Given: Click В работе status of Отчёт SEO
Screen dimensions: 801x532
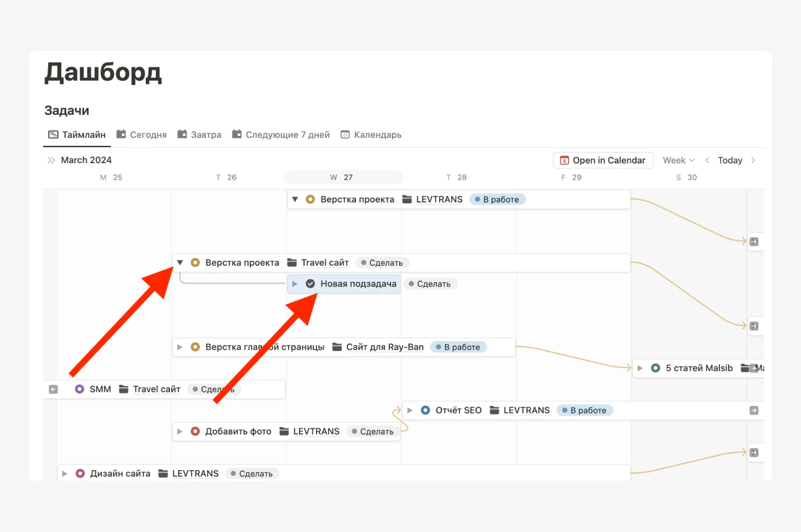Looking at the screenshot, I should [585, 410].
